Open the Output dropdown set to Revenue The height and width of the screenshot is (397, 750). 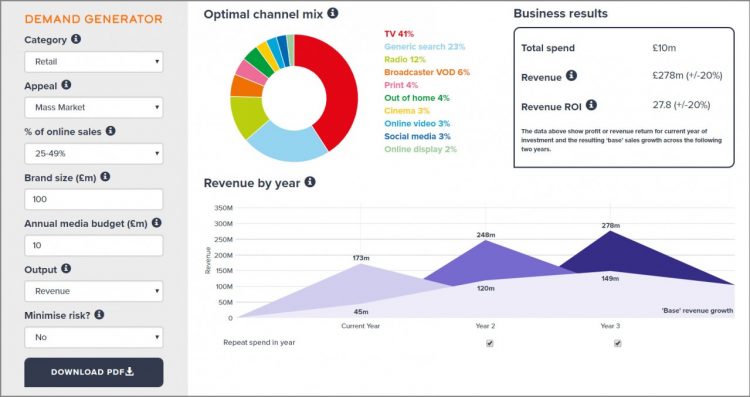(94, 291)
